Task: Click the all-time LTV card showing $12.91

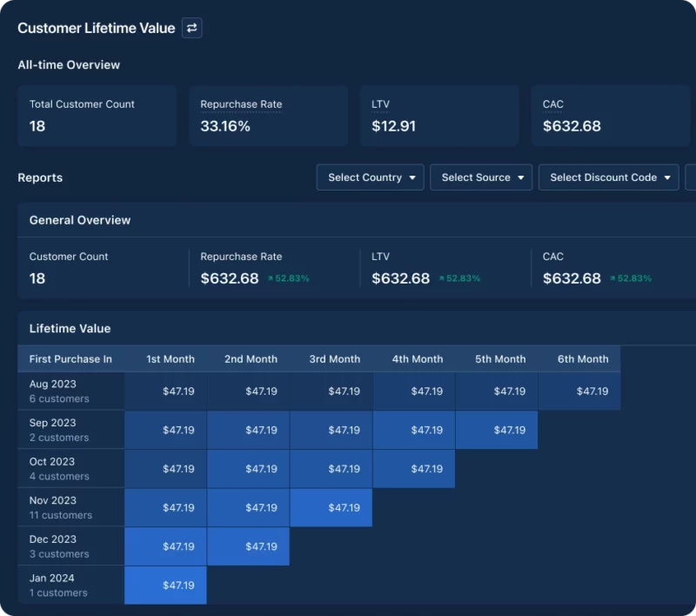Action: (x=439, y=116)
